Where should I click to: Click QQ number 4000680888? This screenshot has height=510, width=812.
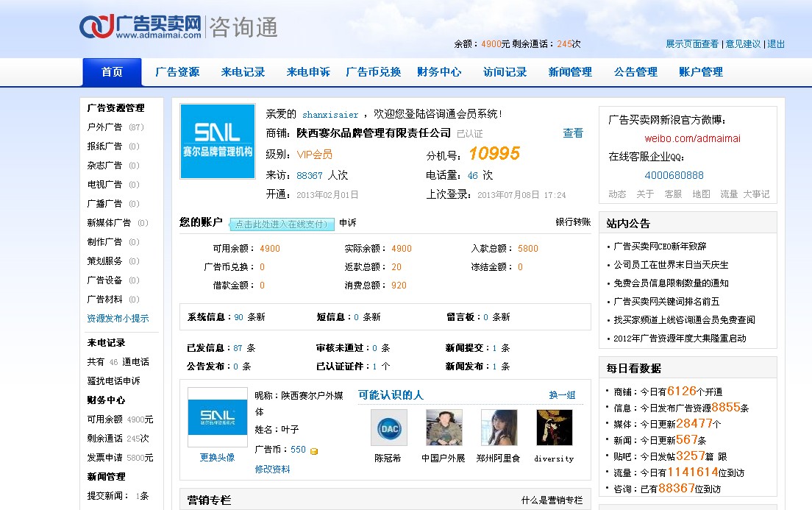(674, 176)
